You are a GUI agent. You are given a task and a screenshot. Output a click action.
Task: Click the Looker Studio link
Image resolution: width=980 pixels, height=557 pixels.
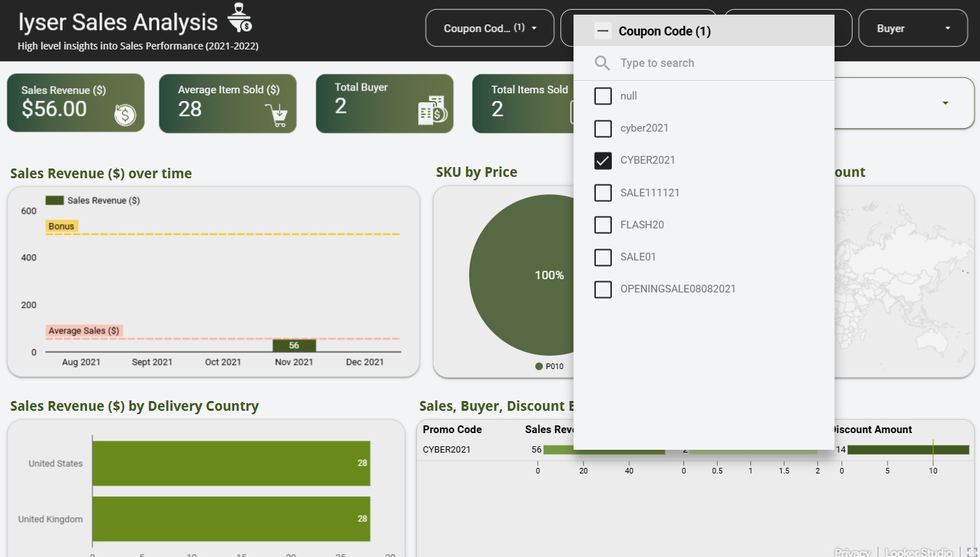[x=918, y=552]
